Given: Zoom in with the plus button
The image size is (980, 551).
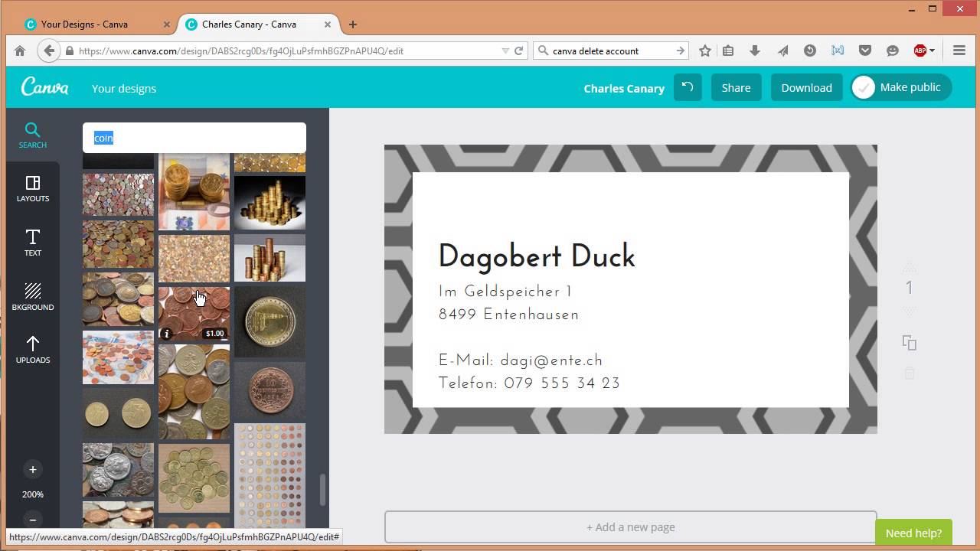Looking at the screenshot, I should point(32,469).
